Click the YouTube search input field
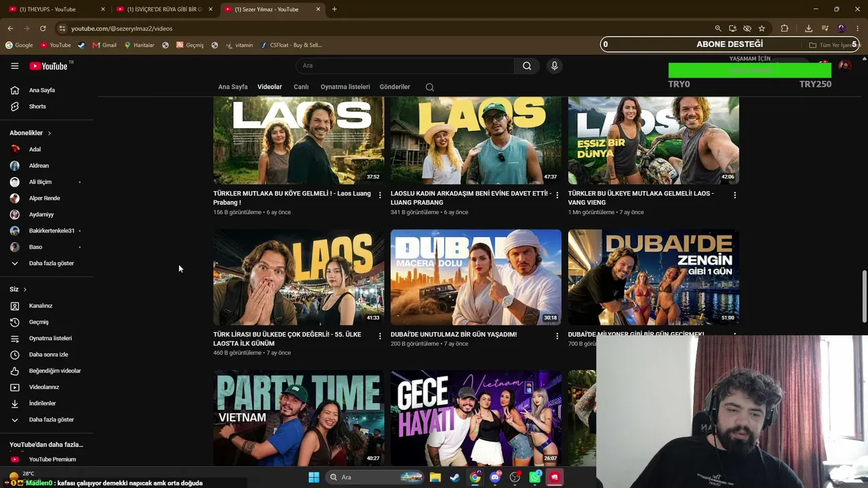This screenshot has width=868, height=488. (405, 66)
